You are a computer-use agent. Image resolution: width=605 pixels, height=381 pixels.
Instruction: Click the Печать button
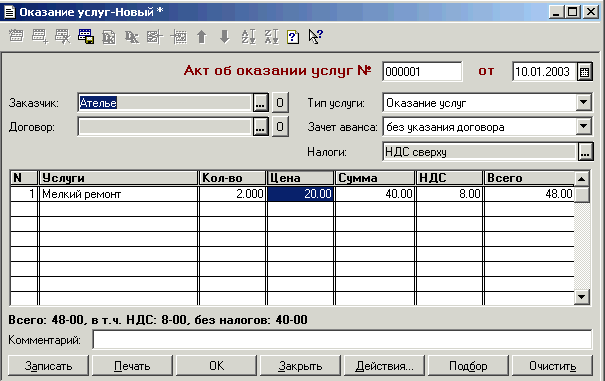point(132,366)
